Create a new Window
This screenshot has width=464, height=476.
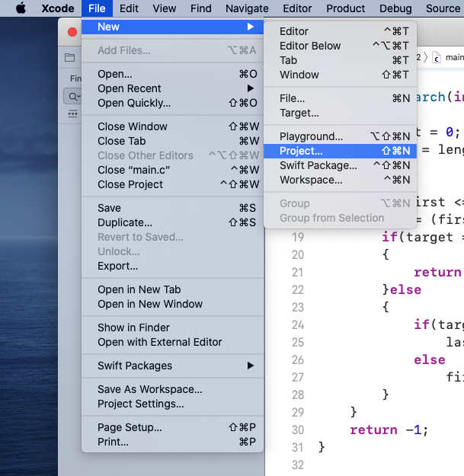tap(340, 75)
